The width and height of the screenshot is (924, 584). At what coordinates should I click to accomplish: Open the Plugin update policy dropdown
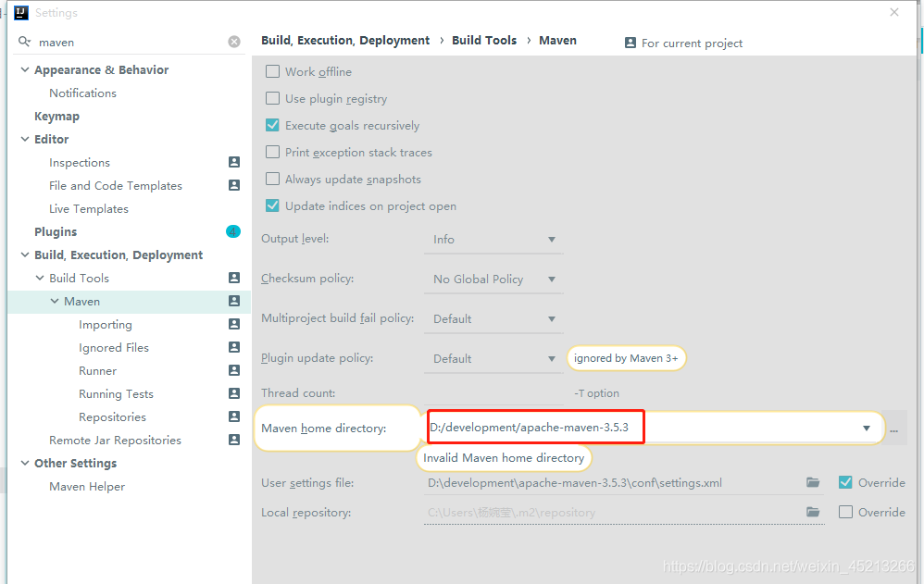(x=493, y=358)
